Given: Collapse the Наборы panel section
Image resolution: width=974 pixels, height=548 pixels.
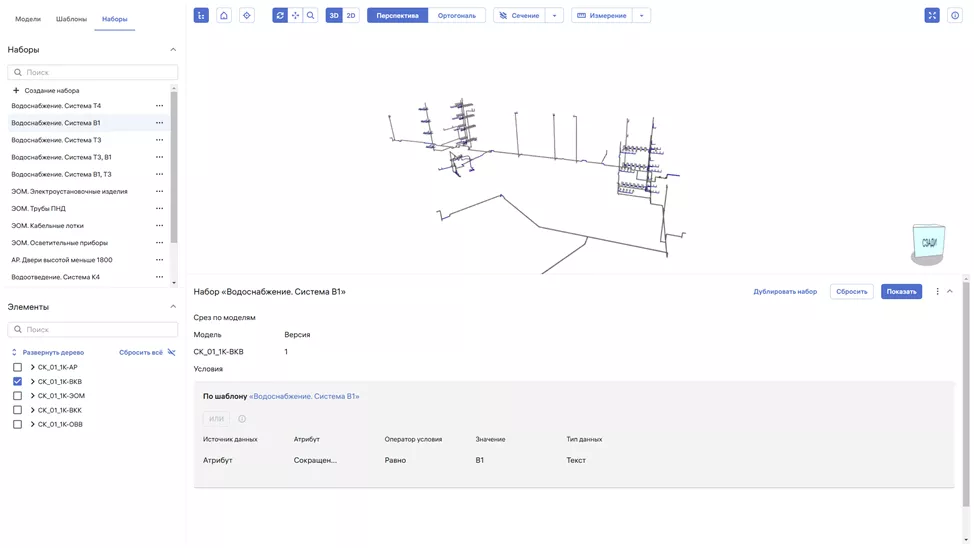Looking at the screenshot, I should [172, 50].
